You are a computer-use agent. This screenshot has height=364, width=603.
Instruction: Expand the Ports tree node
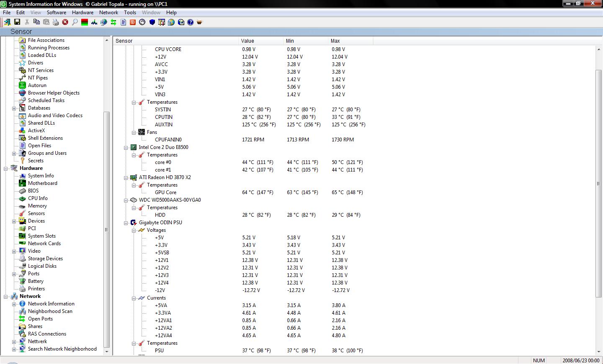[x=14, y=274]
